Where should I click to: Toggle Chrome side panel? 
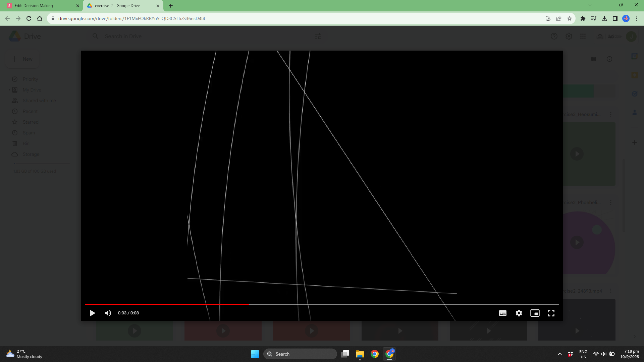click(x=615, y=18)
